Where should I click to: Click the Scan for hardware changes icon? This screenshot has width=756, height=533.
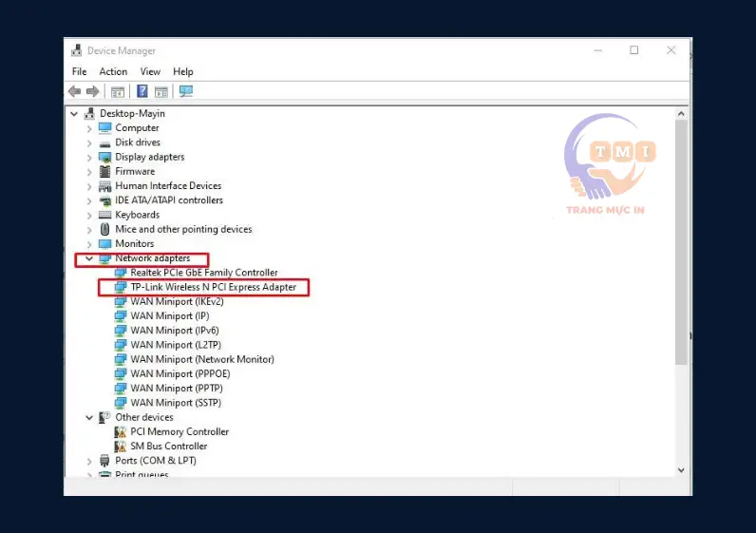186,91
